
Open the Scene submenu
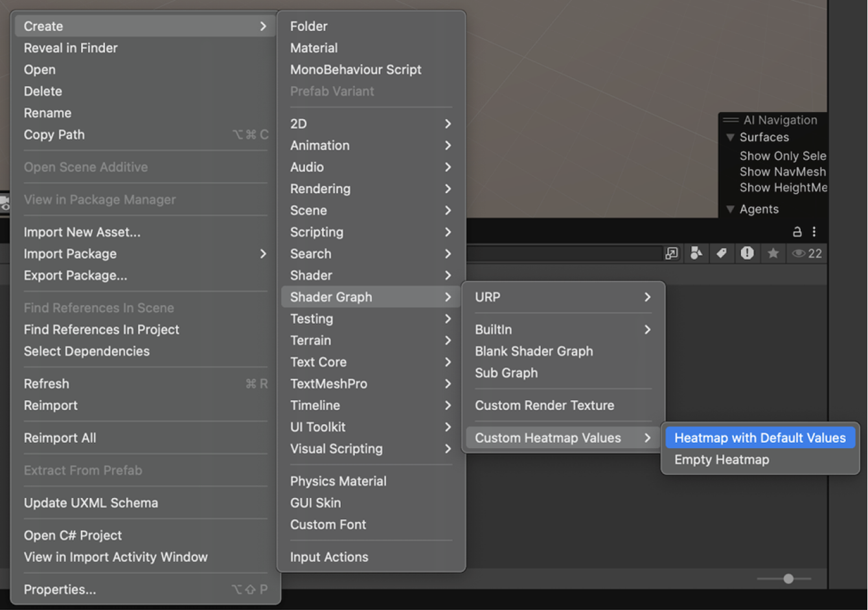[x=371, y=210]
